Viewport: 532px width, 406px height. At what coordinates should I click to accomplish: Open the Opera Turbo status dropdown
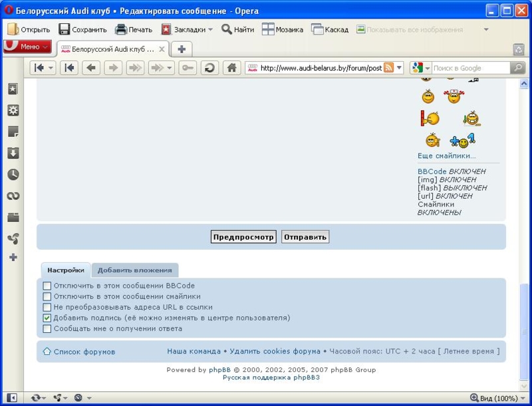tap(81, 397)
